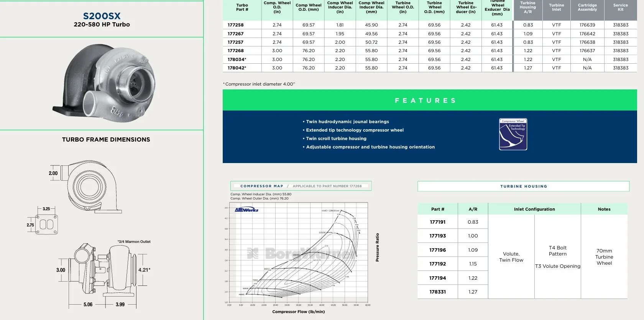Select turbine housing part 177193
The height and width of the screenshot is (320, 644).
[x=438, y=236]
